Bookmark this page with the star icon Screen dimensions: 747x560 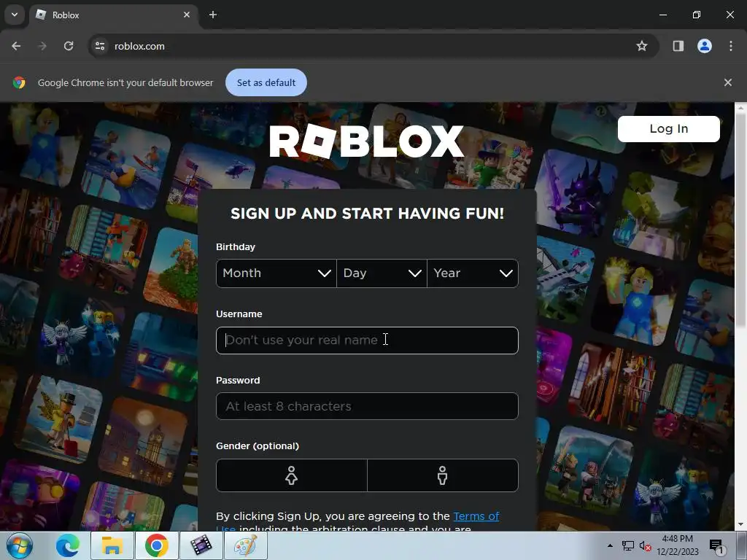point(642,46)
